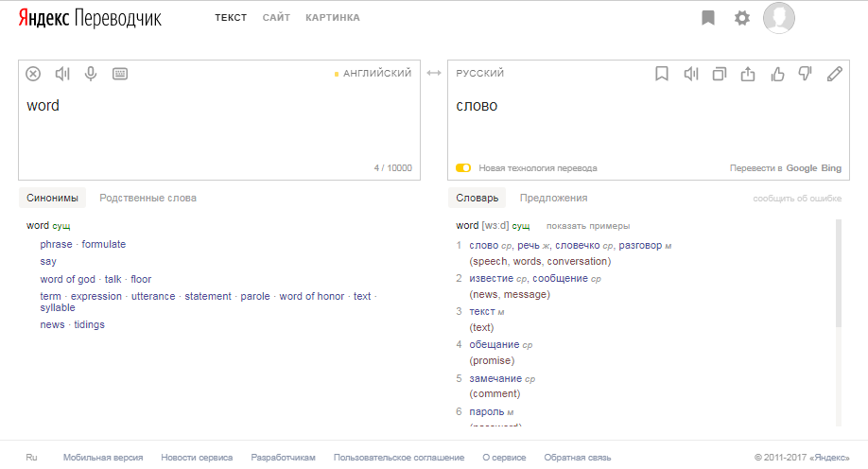Toggle the new translation technology switch
Screen dimensions: 868x469
(463, 168)
